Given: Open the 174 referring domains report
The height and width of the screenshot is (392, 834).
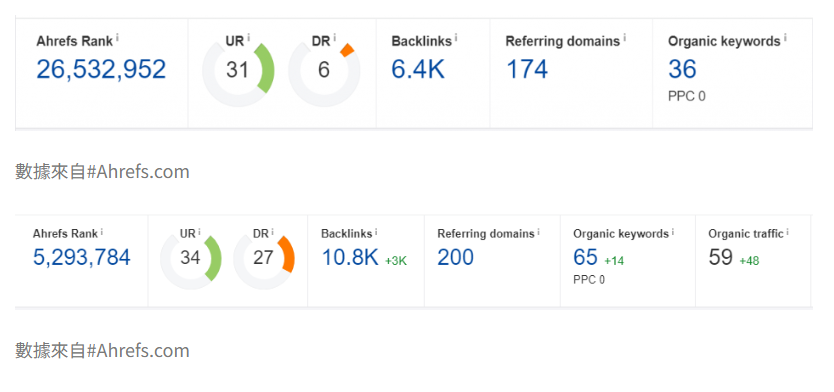Looking at the screenshot, I should pyautogui.click(x=527, y=69).
